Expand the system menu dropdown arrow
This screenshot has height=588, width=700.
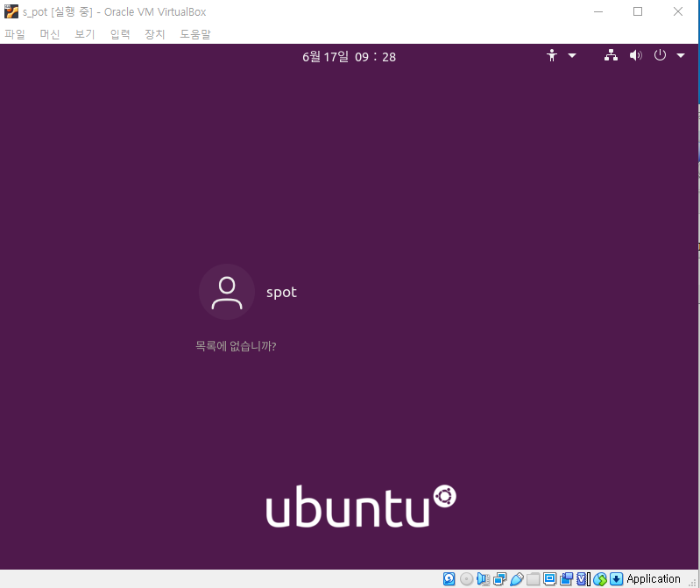[681, 56]
